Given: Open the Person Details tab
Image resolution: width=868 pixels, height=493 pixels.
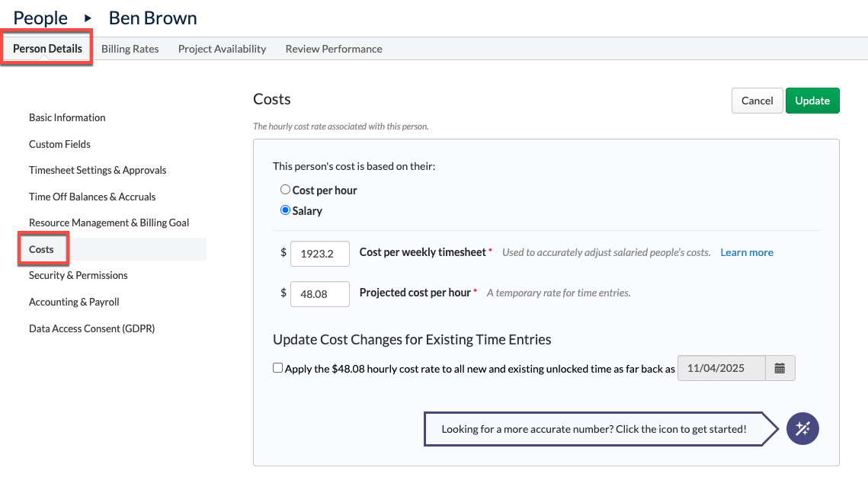Looking at the screenshot, I should pyautogui.click(x=47, y=49).
